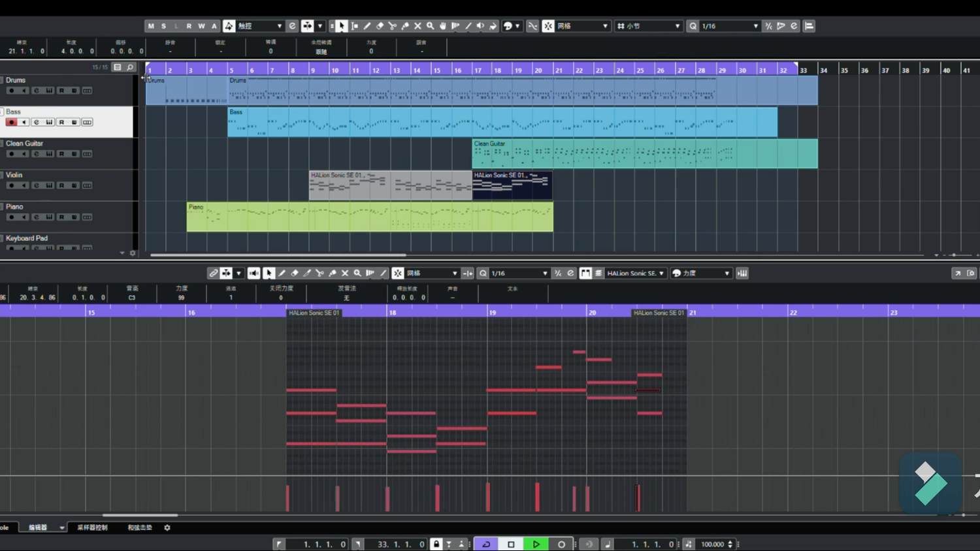Select the Zoom magnifier tool in the top toolbar
The width and height of the screenshot is (980, 551).
tap(431, 26)
